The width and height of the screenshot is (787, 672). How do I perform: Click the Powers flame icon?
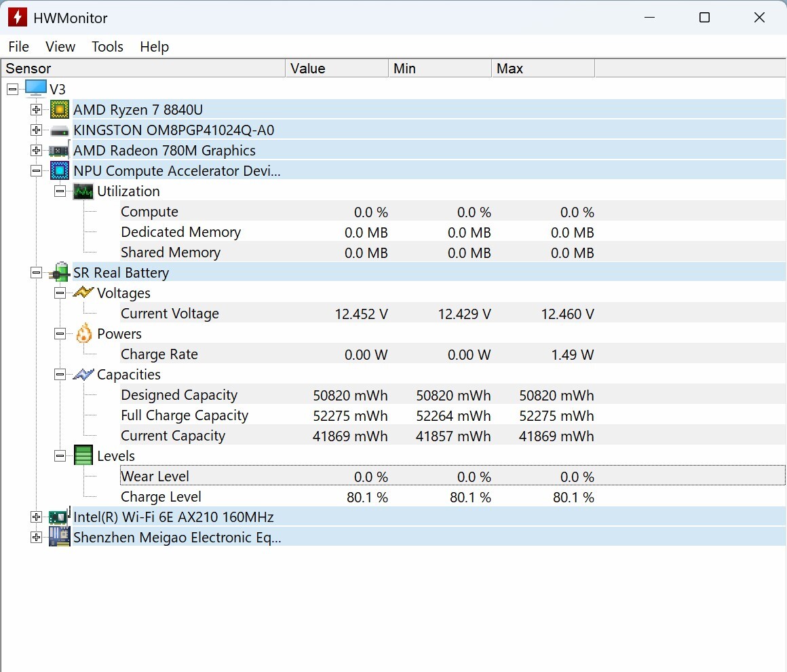click(83, 334)
